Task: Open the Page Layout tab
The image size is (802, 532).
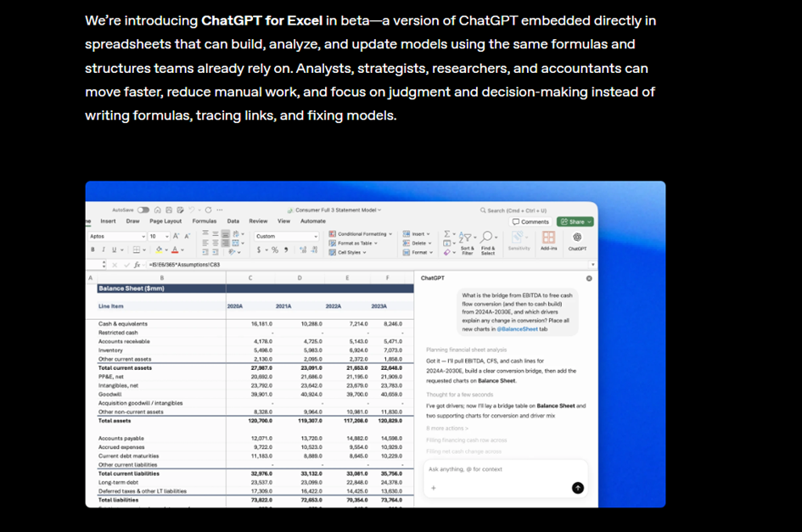Action: [165, 221]
